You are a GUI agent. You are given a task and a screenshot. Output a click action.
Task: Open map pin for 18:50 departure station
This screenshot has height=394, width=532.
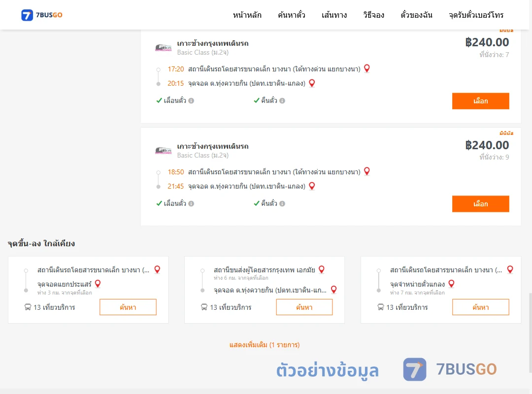367,171
